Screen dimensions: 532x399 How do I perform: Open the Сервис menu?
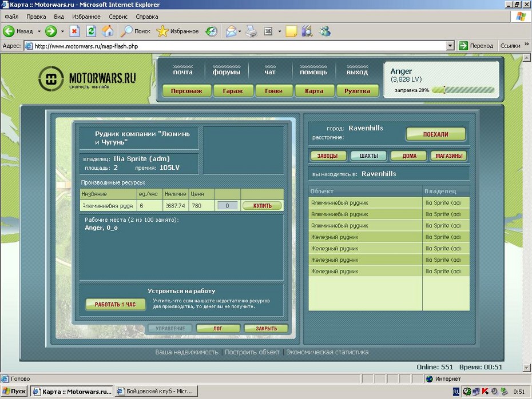[x=118, y=17]
